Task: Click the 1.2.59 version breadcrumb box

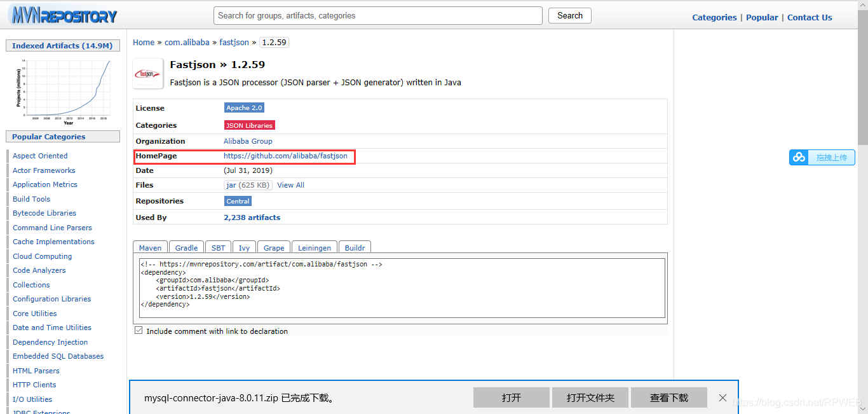Action: 275,43
